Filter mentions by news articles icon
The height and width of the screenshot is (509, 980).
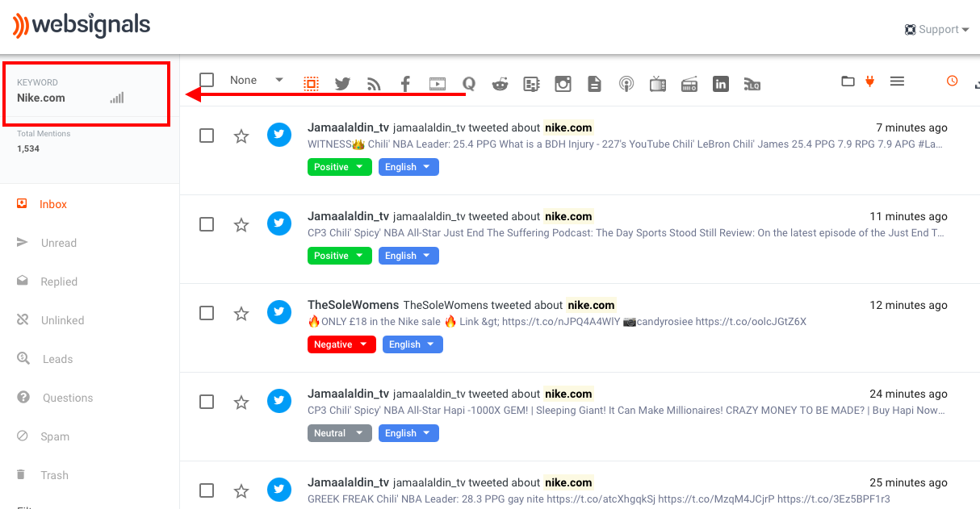[x=531, y=84]
